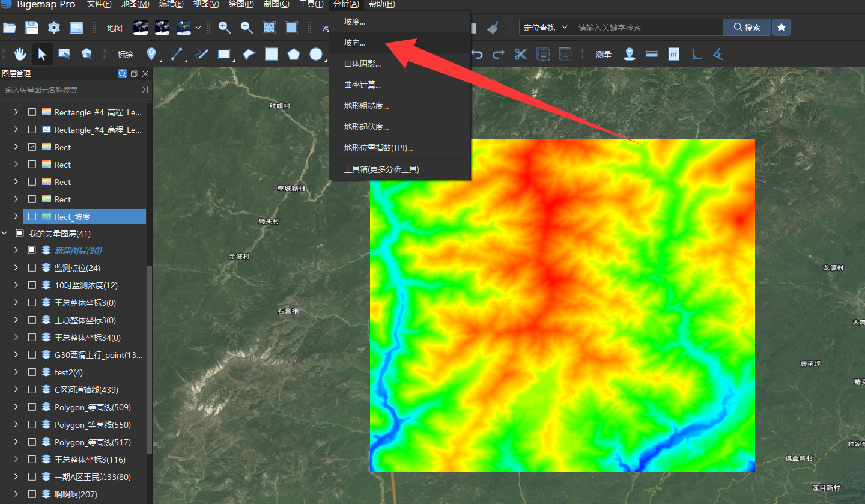Select the pan hand tool
This screenshot has width=865, height=504.
(x=20, y=54)
